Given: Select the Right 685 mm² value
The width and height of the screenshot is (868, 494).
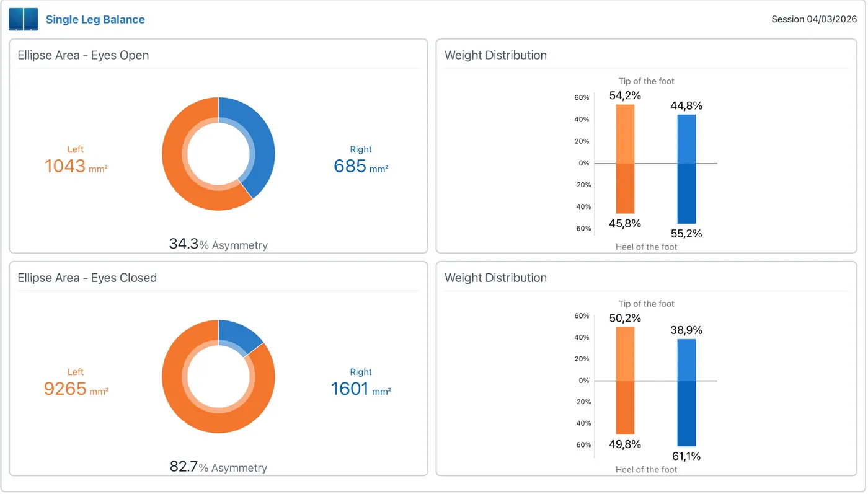Looking at the screenshot, I should coord(361,165).
